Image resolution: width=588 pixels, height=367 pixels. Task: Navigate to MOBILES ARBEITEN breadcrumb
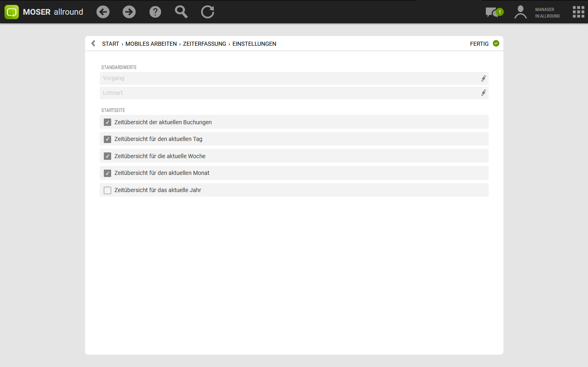click(151, 44)
